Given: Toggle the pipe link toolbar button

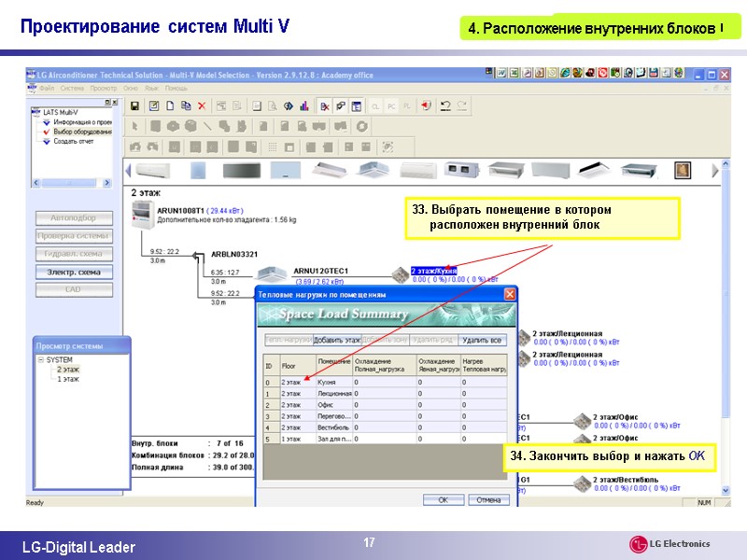Looking at the screenshot, I should 340,106.
